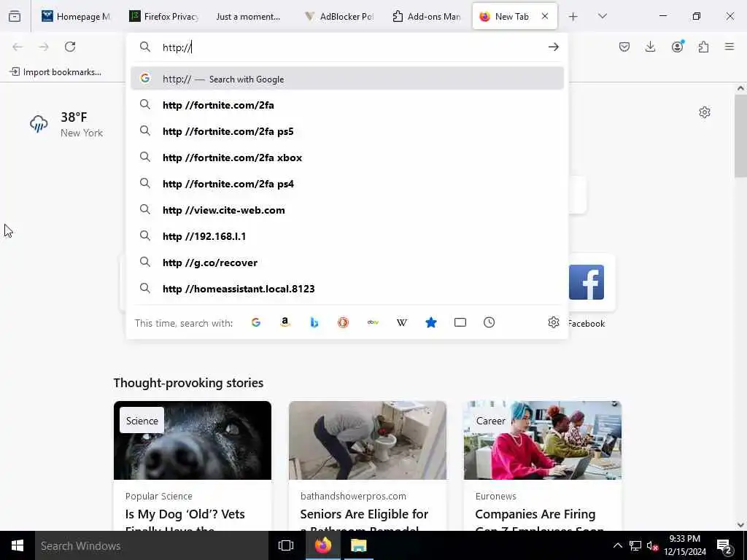Search History using the clock icon
The image size is (747, 560).
(489, 322)
